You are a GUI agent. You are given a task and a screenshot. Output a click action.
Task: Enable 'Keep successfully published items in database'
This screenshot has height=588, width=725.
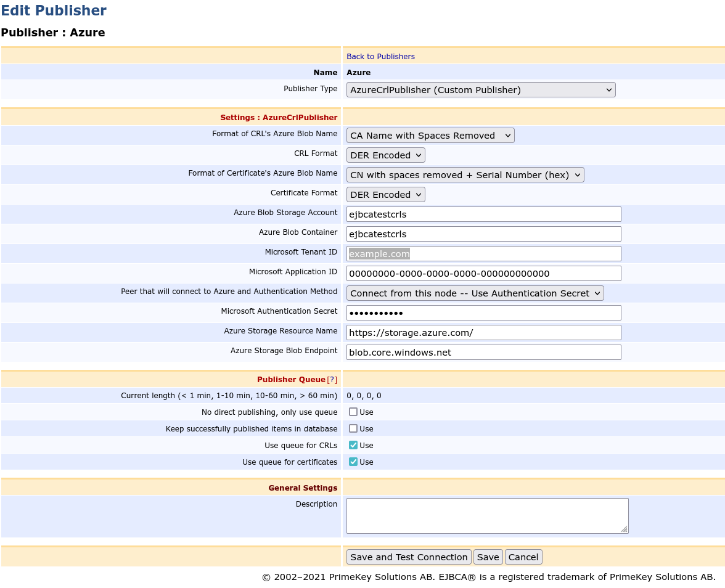353,428
